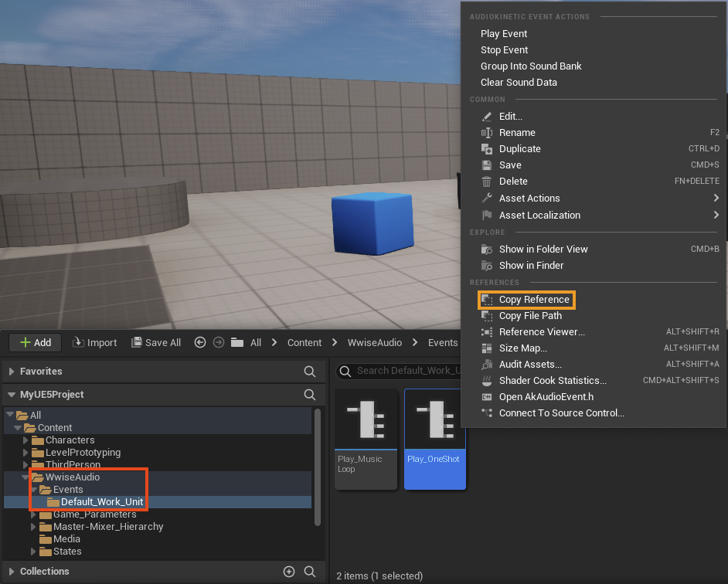Expand the ThirdPerson folder arrow

click(26, 465)
